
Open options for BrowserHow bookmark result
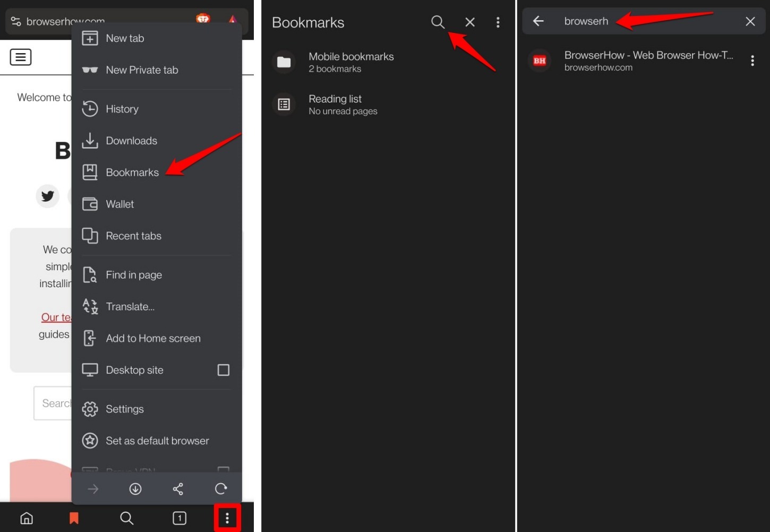tap(752, 61)
